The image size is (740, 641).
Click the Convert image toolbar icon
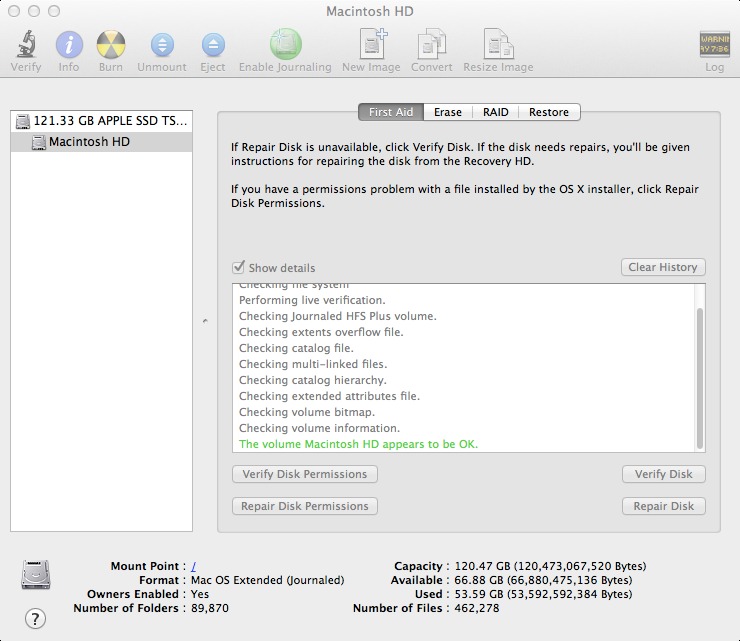(x=432, y=44)
